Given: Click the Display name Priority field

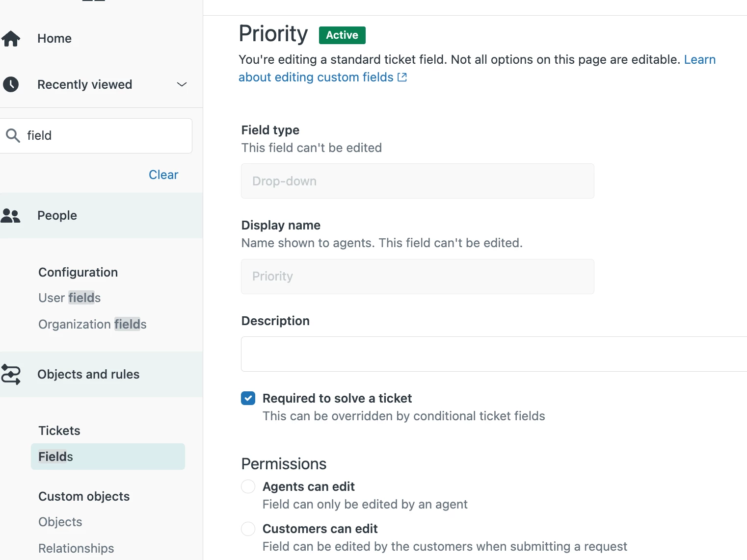Looking at the screenshot, I should (417, 277).
